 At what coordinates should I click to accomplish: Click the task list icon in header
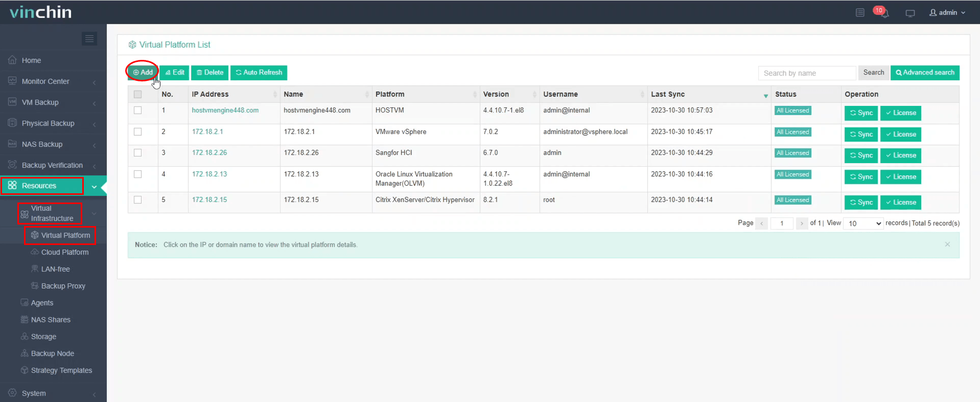(860, 13)
